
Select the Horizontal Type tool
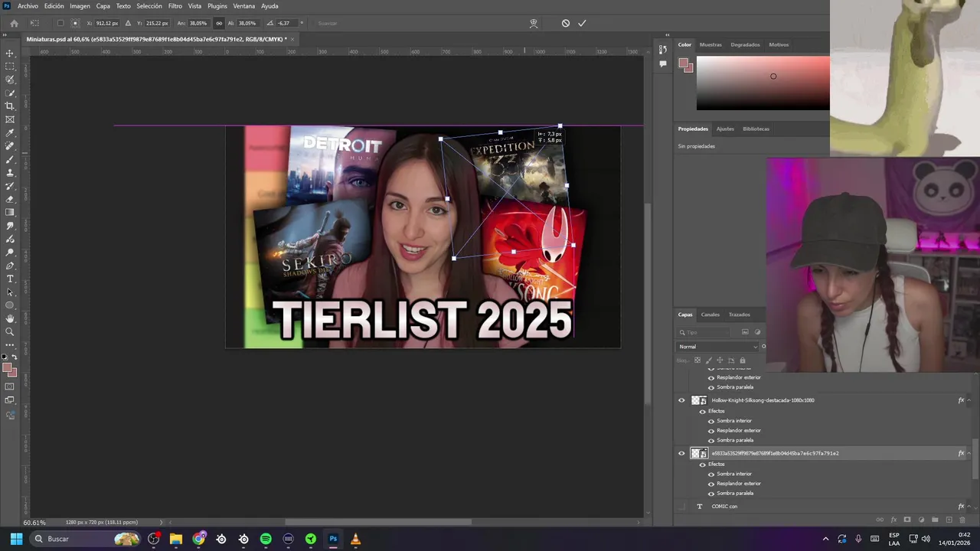[10, 279]
